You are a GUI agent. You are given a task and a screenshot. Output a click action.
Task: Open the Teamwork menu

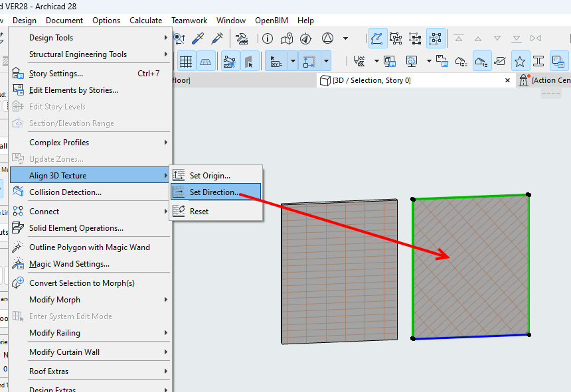coord(189,21)
